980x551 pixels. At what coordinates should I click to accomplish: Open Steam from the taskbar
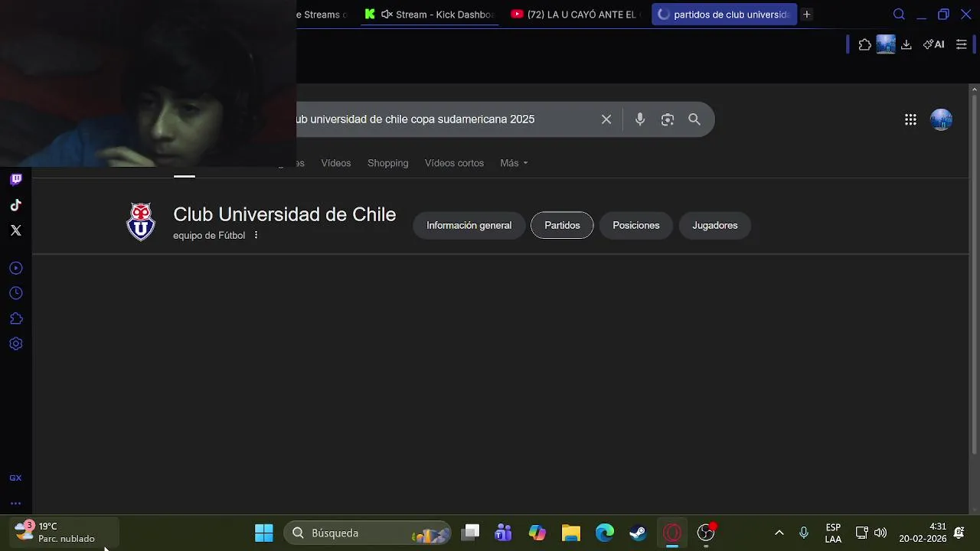[x=639, y=533]
